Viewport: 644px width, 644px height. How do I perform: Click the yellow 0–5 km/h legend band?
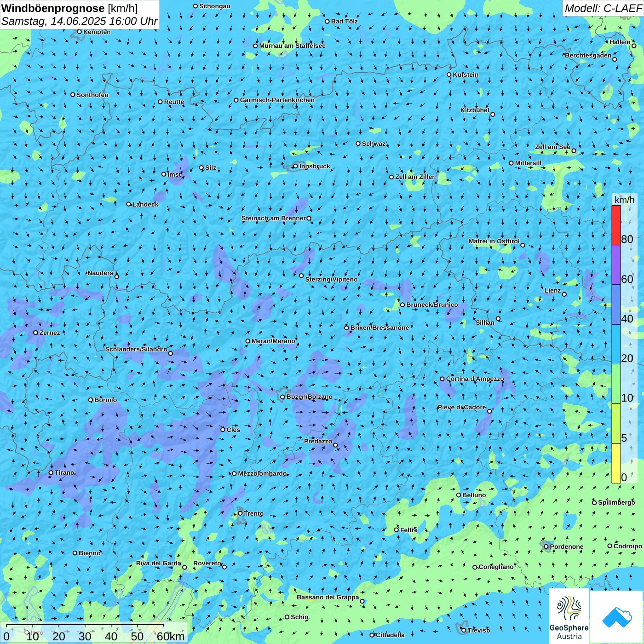(x=616, y=463)
